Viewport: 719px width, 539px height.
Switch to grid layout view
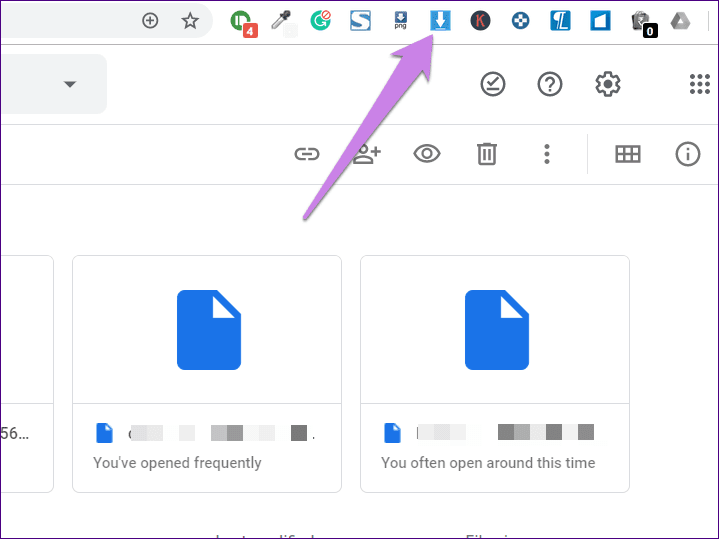628,154
